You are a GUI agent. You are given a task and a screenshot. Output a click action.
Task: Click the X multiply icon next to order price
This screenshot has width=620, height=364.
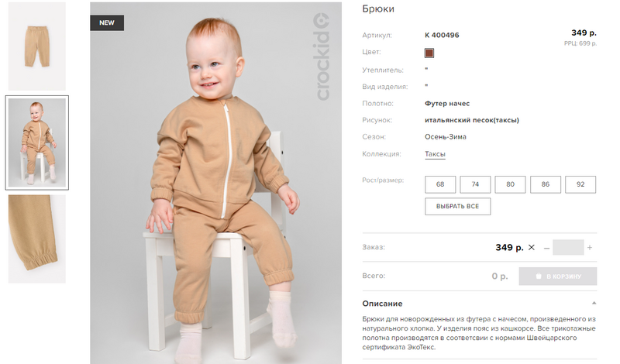pyautogui.click(x=532, y=247)
